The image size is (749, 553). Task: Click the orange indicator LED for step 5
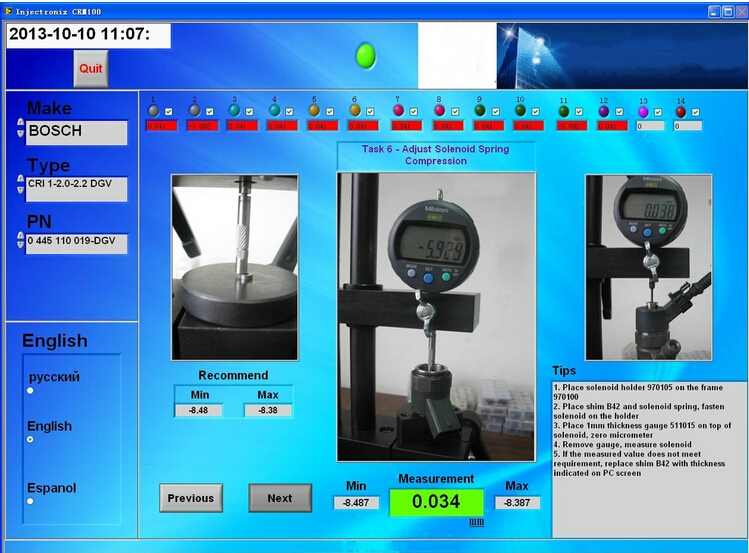click(x=314, y=111)
